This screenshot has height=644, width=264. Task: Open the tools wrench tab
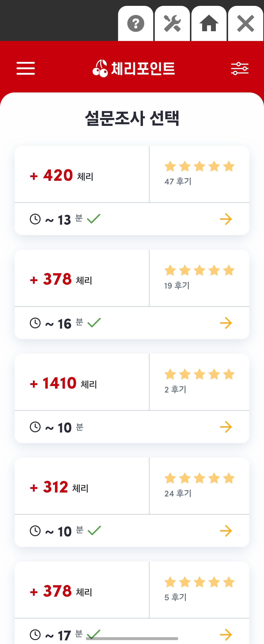coord(172,23)
